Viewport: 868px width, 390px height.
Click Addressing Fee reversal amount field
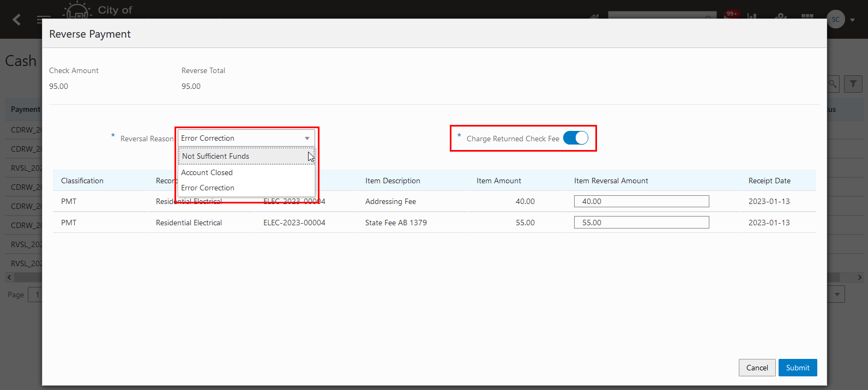(x=641, y=201)
